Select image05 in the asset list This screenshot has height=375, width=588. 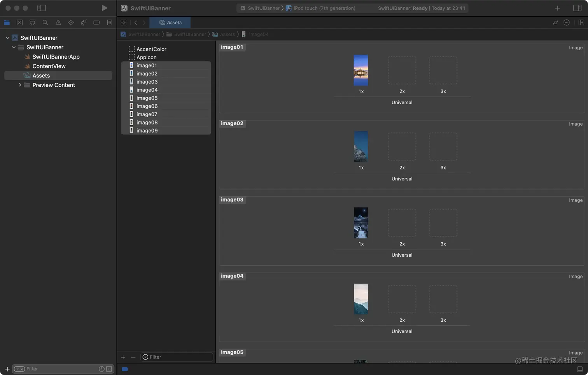click(166, 98)
